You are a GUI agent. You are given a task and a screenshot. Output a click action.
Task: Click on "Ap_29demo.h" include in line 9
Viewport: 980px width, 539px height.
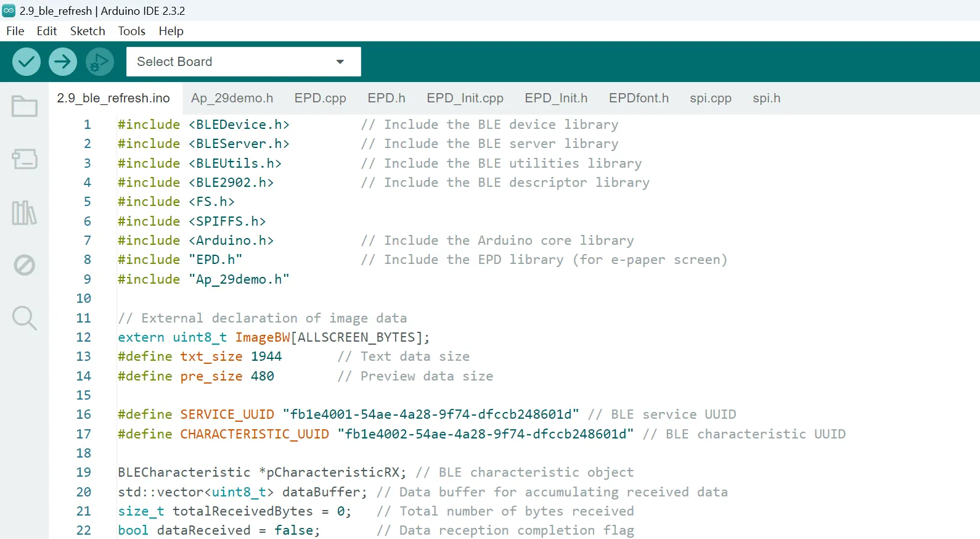[x=239, y=279]
